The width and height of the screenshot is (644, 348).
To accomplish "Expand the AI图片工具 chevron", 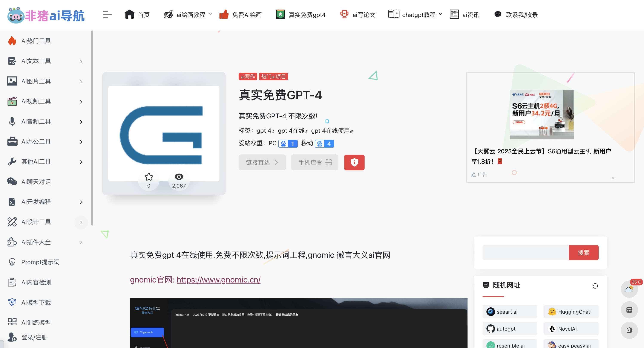I will coord(81,81).
